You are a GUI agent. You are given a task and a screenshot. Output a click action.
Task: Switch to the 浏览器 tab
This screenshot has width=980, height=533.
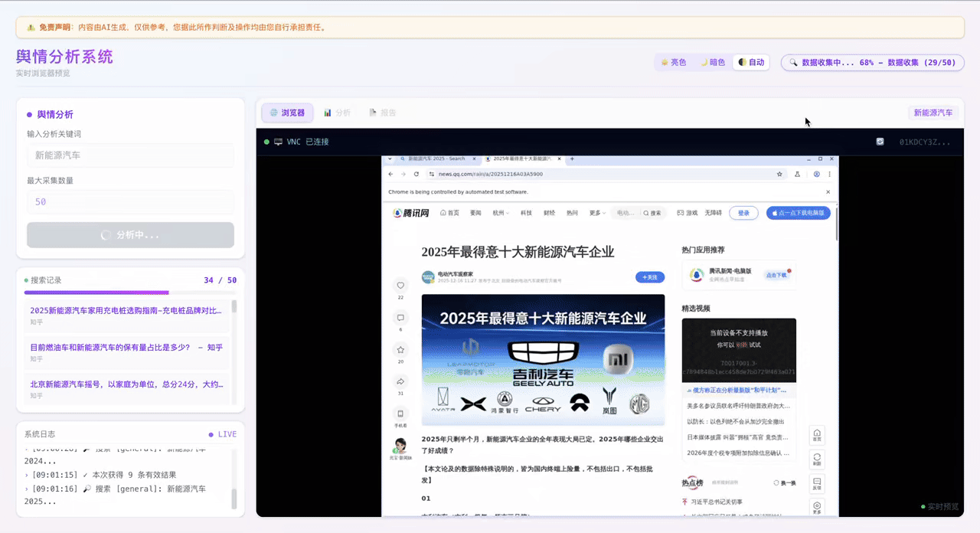pos(287,113)
